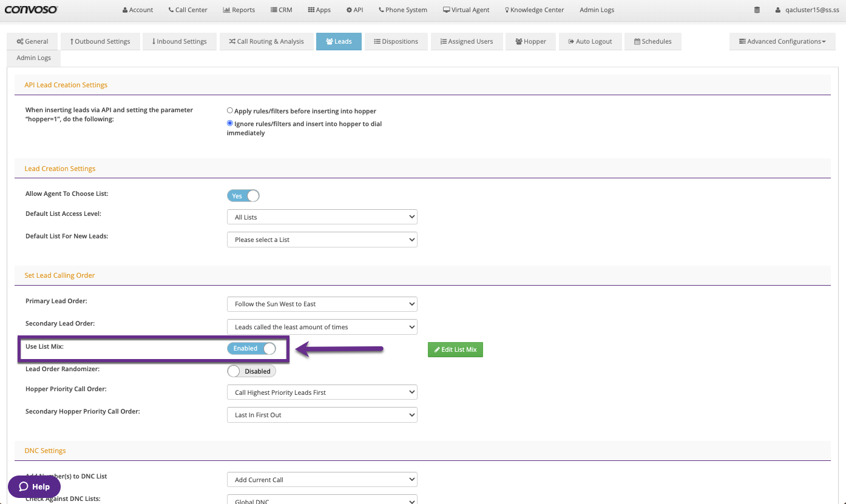Viewport: 846px width, 504px height.
Task: Open the Phone System menu
Action: 403,10
